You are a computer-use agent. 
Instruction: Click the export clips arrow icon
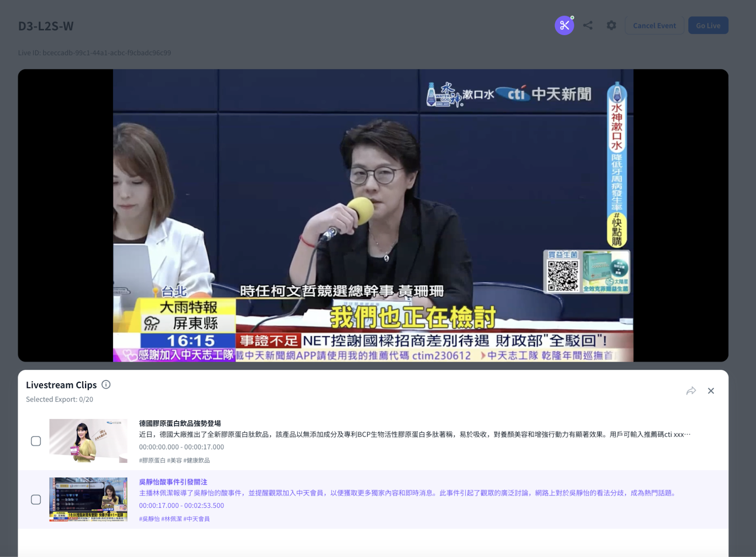[691, 391]
